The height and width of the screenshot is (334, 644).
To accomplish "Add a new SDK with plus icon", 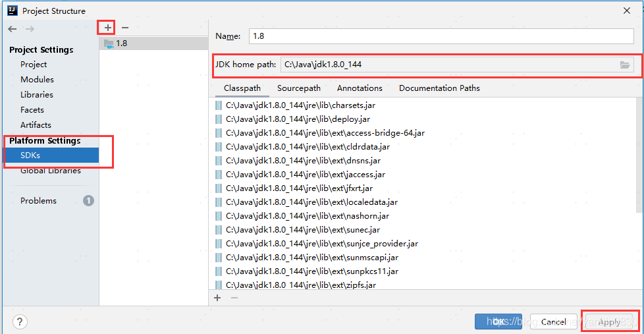I will tap(107, 28).
